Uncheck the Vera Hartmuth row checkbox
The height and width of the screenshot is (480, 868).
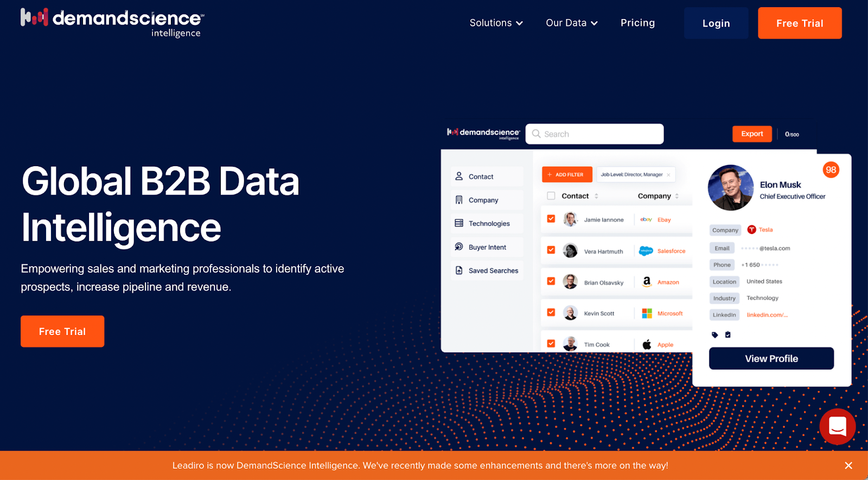[551, 250]
